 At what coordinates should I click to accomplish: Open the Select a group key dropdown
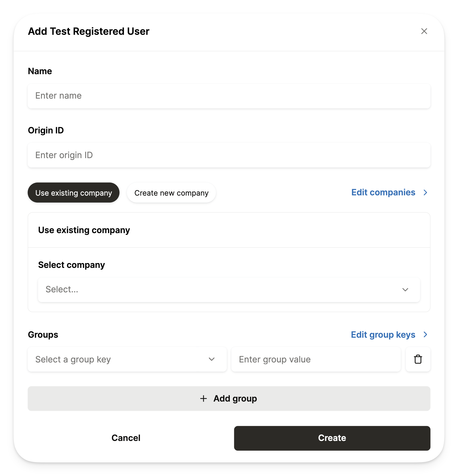pos(127,359)
